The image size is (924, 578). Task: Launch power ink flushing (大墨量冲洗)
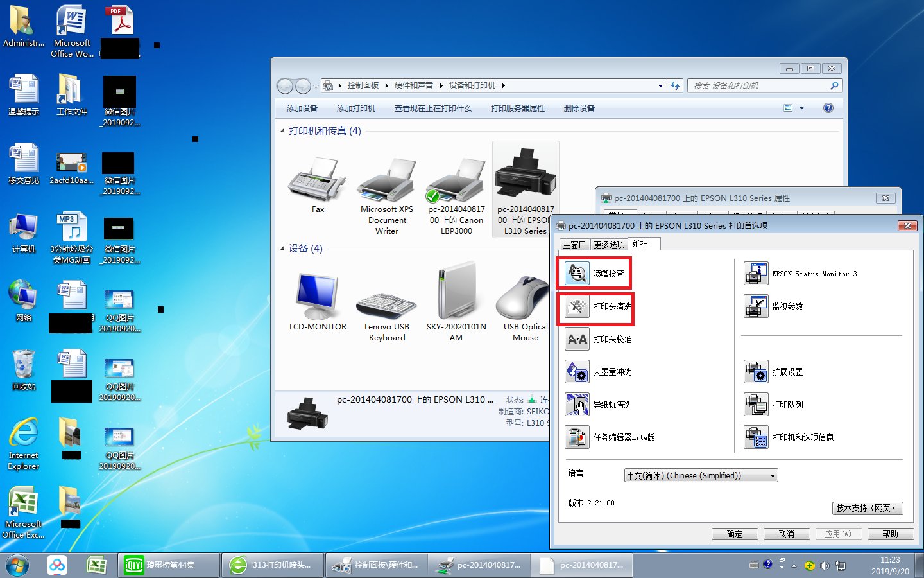(x=577, y=372)
